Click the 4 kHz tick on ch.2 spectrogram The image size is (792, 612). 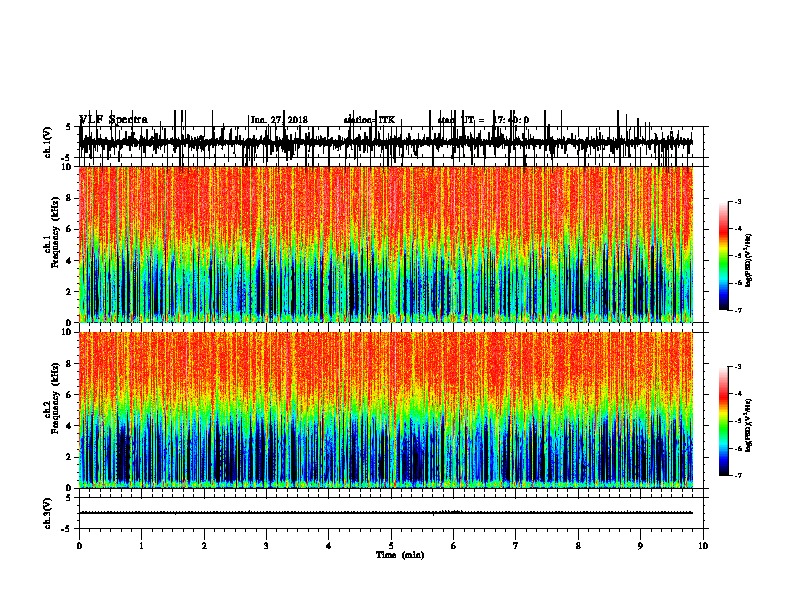coord(69,426)
